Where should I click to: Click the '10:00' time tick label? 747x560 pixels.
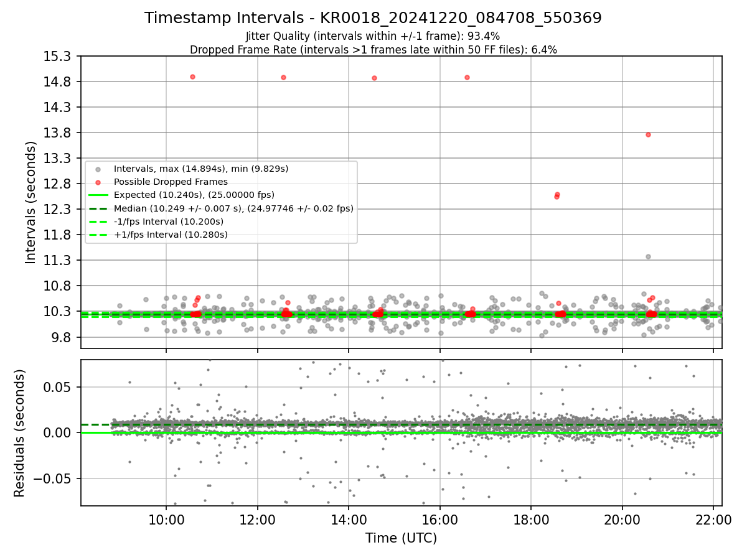pos(166,520)
